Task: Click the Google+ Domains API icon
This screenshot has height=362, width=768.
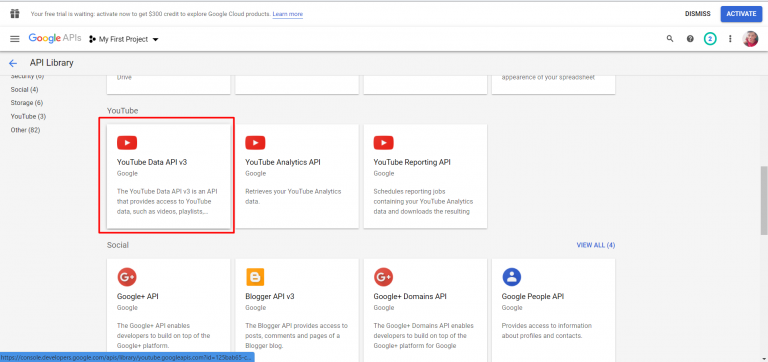Action: pyautogui.click(x=384, y=277)
